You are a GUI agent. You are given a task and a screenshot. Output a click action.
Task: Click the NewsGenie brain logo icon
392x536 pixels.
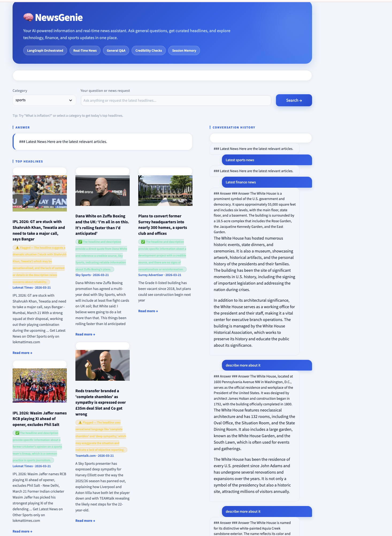pyautogui.click(x=28, y=17)
